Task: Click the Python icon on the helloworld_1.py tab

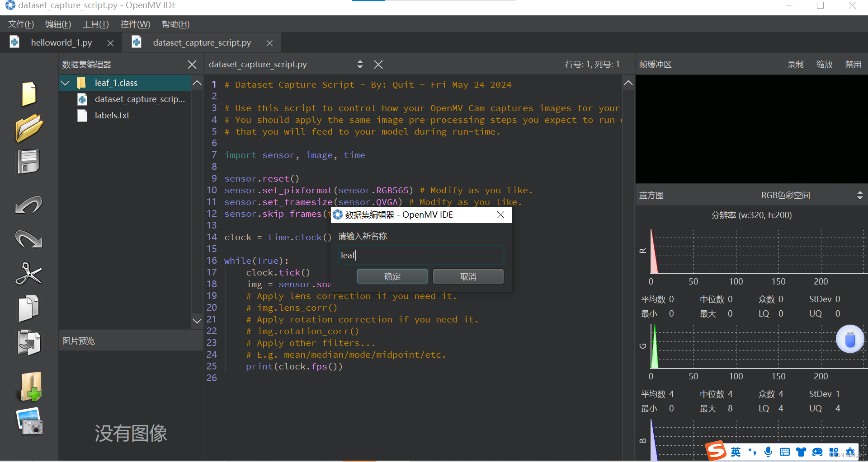Action: pyautogui.click(x=14, y=42)
